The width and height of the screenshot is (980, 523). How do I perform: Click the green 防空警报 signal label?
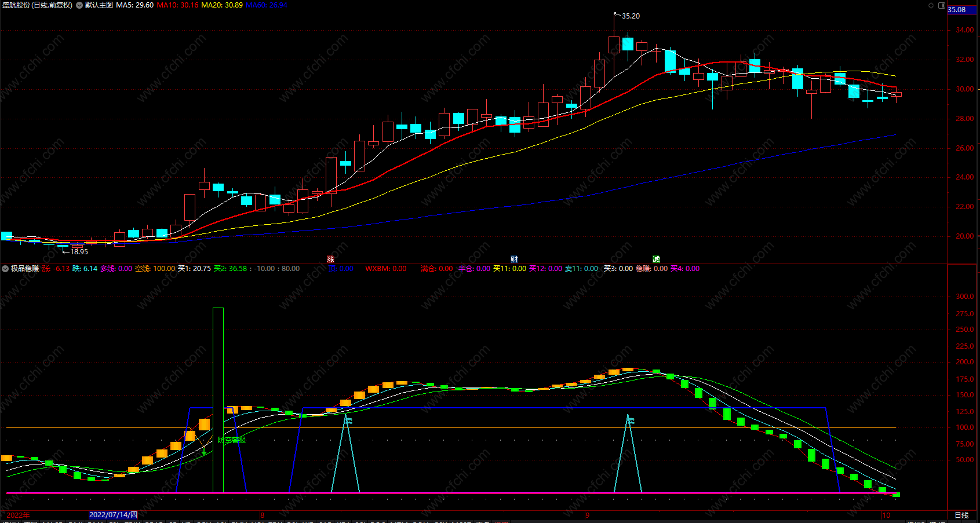tap(232, 440)
